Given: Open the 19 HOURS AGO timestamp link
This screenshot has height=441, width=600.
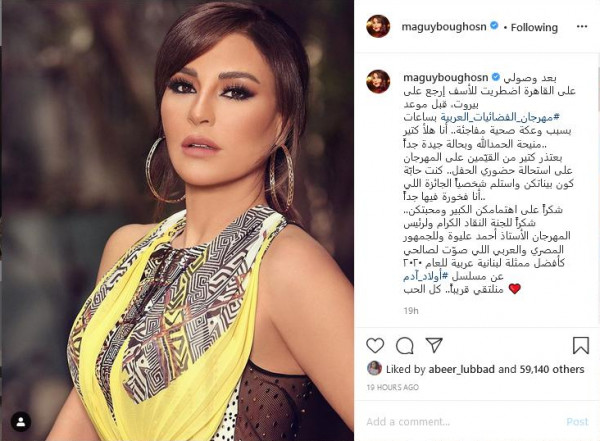Looking at the screenshot, I should click(x=393, y=387).
